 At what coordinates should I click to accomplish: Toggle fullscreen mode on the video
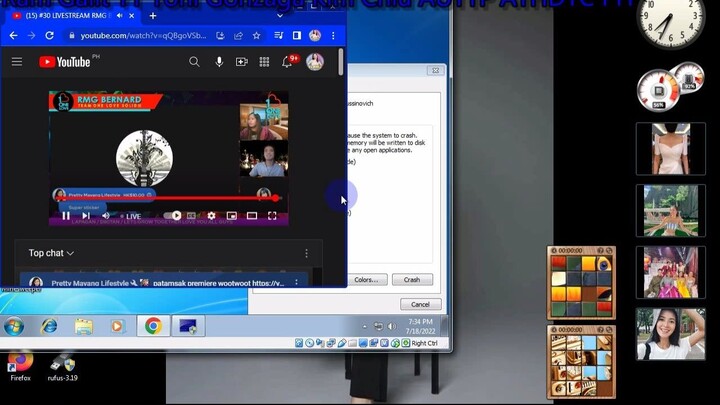point(272,215)
